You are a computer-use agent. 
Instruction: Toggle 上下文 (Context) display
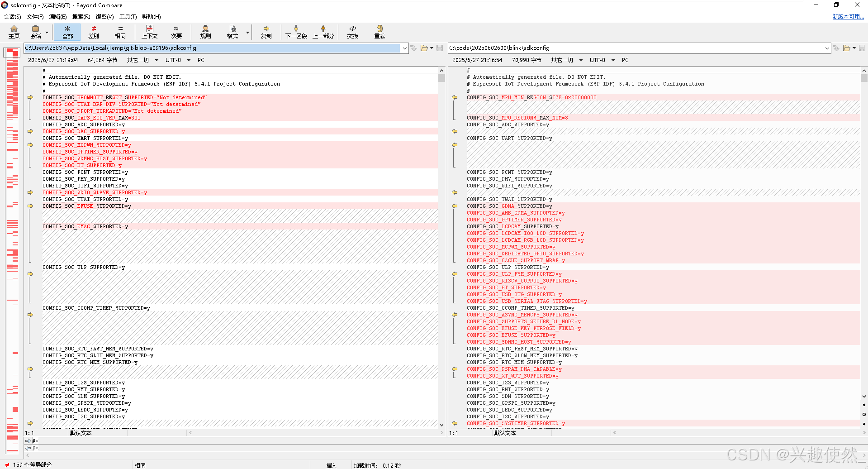coord(150,32)
